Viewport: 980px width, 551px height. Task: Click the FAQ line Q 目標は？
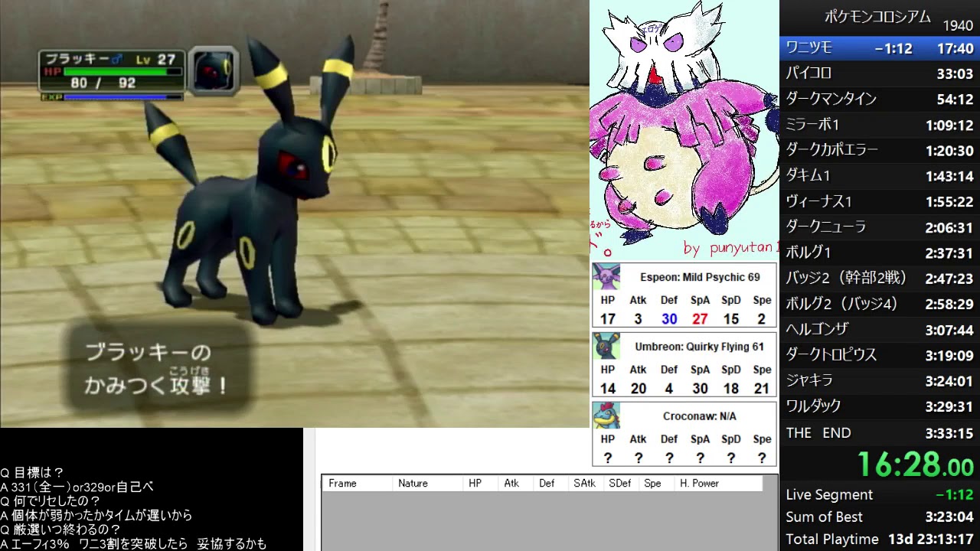(x=32, y=473)
